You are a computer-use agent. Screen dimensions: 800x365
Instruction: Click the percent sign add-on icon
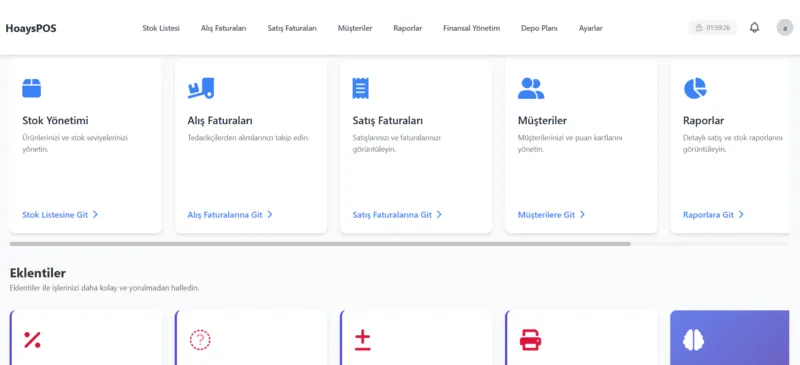(x=32, y=340)
